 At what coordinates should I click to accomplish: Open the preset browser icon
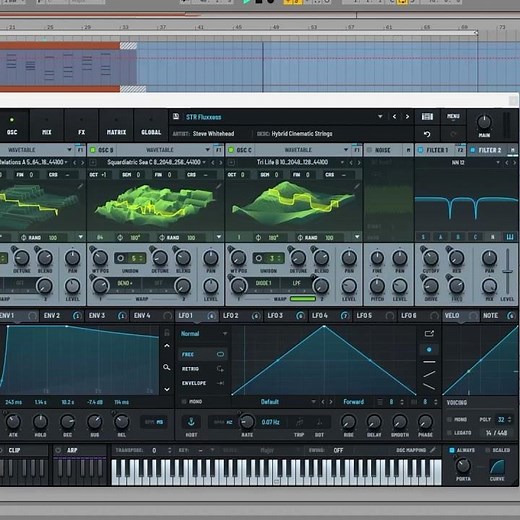(427, 116)
